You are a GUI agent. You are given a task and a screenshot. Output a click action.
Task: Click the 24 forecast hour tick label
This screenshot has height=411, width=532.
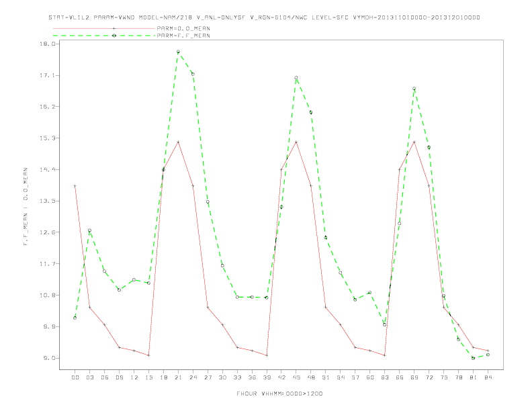pyautogui.click(x=193, y=377)
